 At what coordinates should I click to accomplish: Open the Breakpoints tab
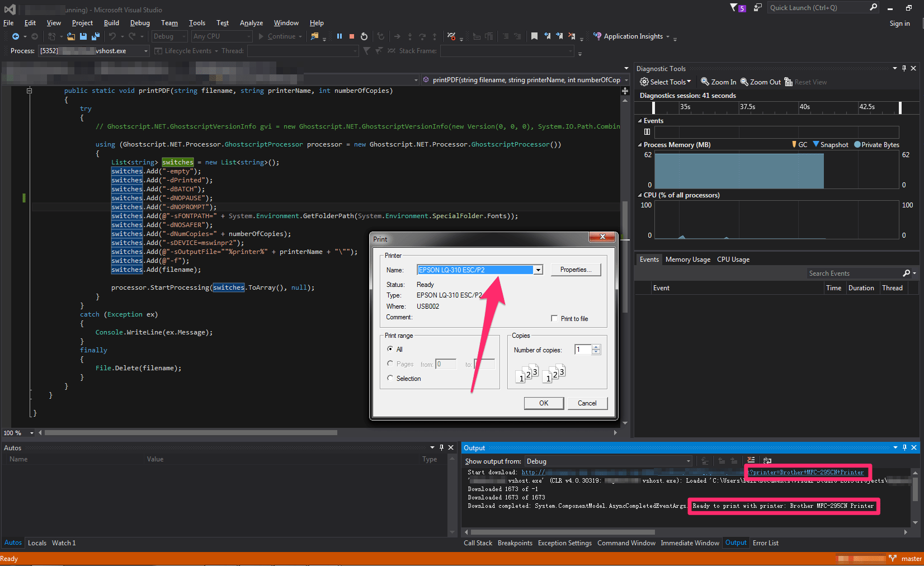coord(515,543)
